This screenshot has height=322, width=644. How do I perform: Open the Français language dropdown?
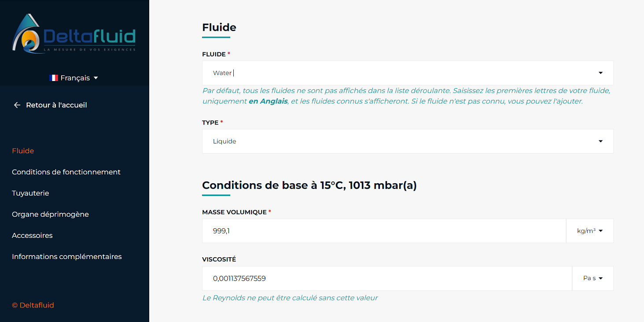(74, 78)
